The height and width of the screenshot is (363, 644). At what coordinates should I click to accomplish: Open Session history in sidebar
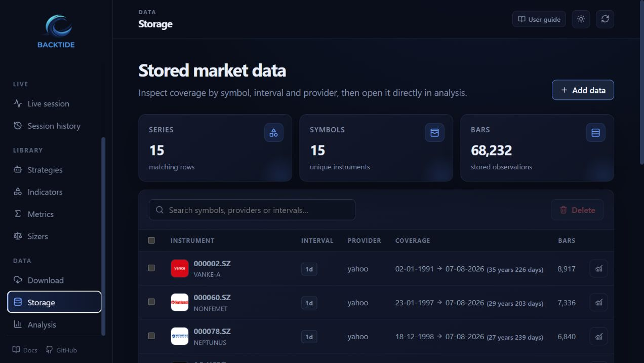(54, 126)
